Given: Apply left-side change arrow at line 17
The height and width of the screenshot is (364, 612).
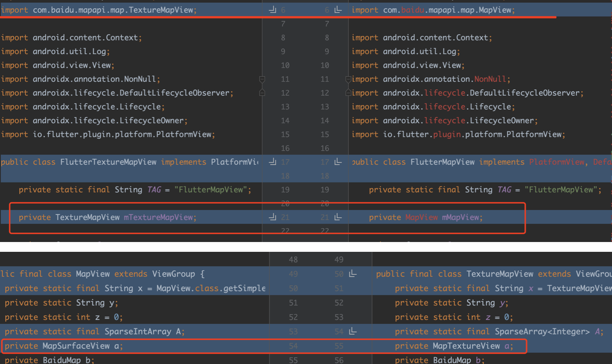Looking at the screenshot, I should coord(273,162).
